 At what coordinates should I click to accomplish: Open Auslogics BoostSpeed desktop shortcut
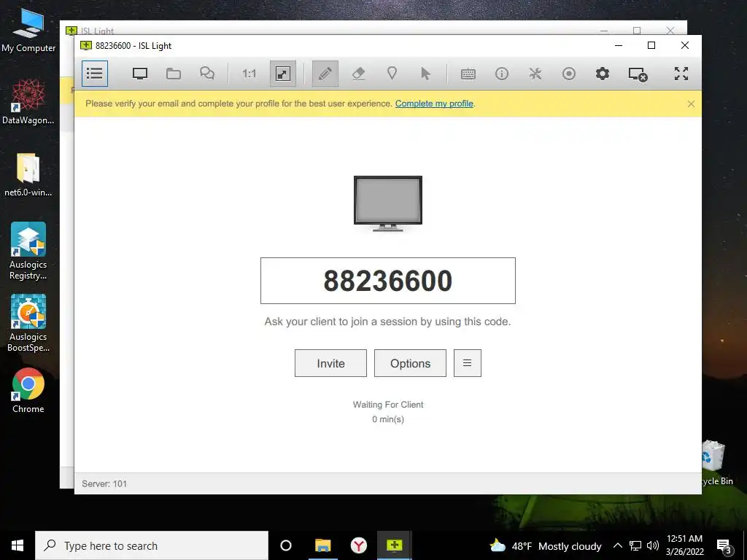click(28, 323)
